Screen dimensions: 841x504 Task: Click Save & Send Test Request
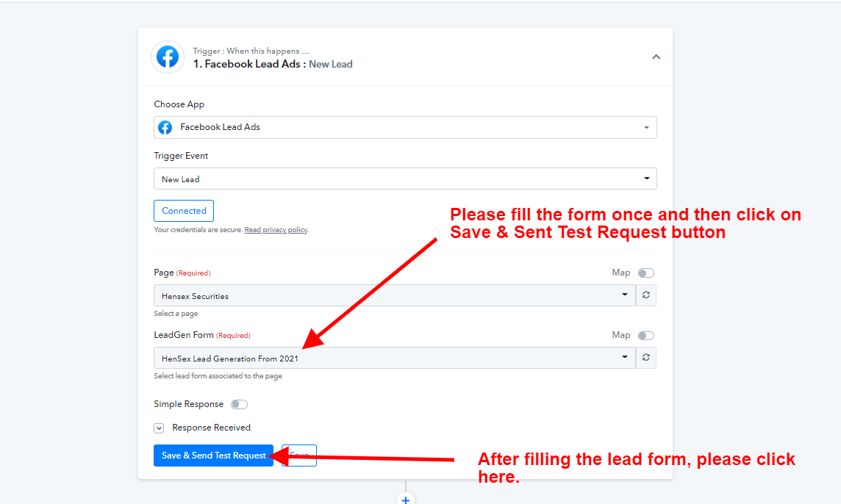(213, 456)
